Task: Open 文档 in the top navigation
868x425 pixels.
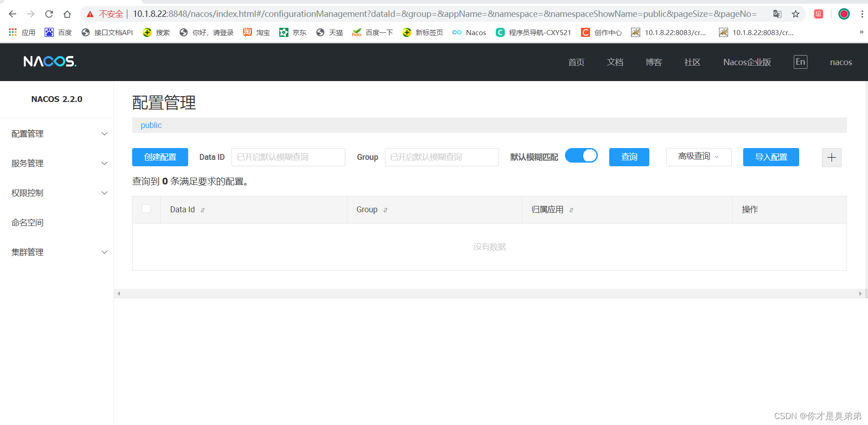Action: pos(615,62)
